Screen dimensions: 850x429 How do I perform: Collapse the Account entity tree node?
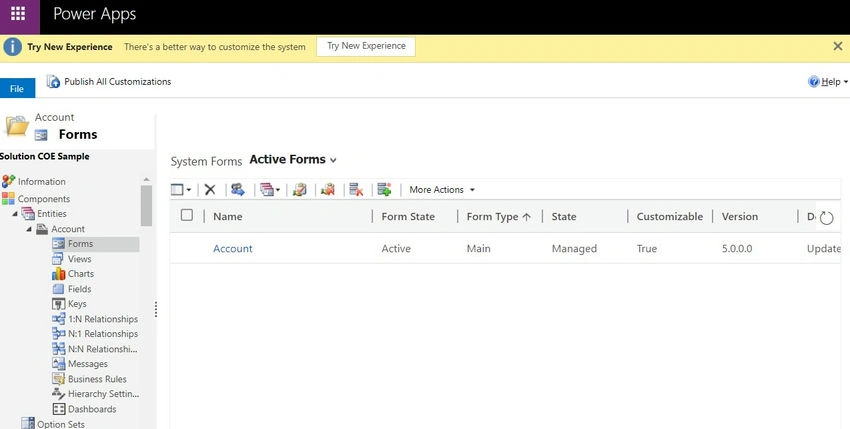(x=29, y=229)
